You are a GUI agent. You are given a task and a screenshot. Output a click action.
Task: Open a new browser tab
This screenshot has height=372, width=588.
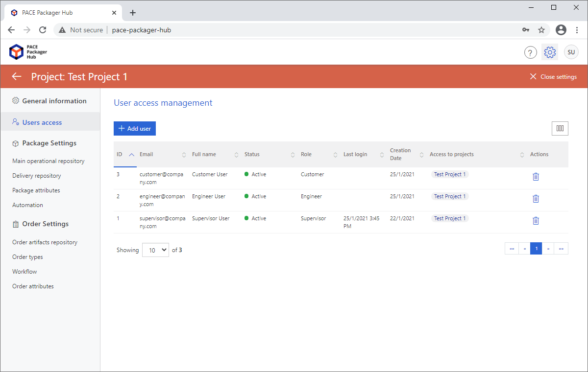133,13
